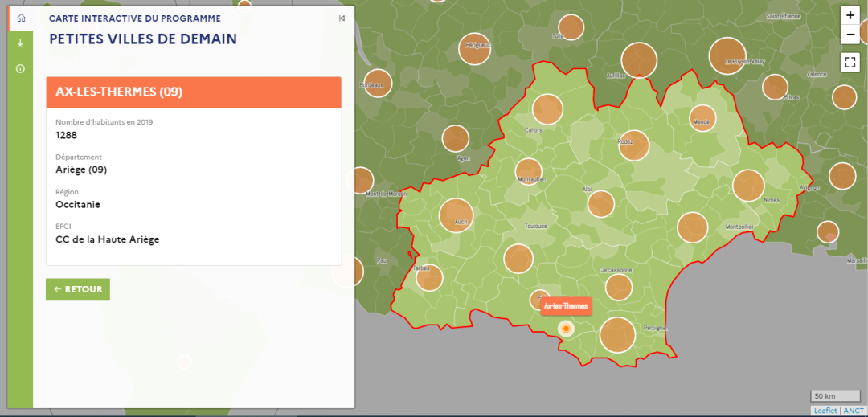
Task: Collapse the side panel with the arrow icon
Action: [342, 18]
